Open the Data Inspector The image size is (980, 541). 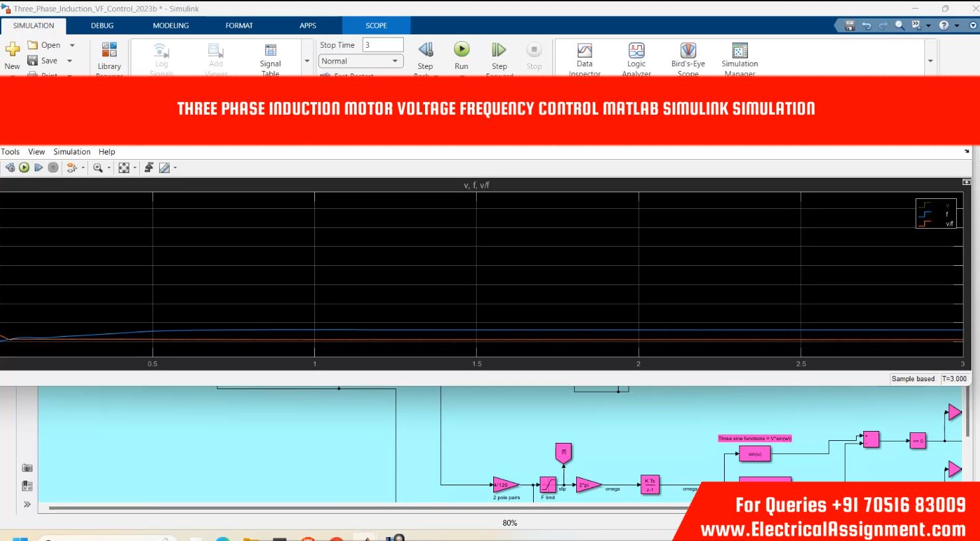coord(584,58)
